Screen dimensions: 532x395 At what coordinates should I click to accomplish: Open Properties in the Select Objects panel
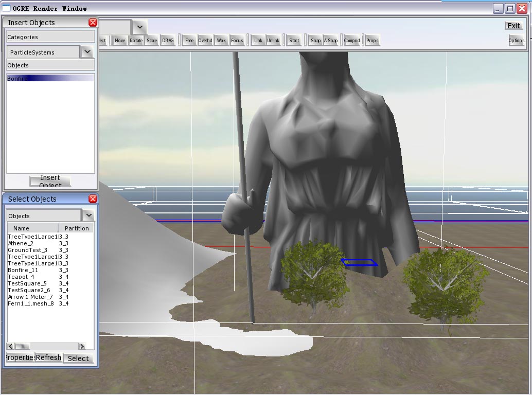20,357
